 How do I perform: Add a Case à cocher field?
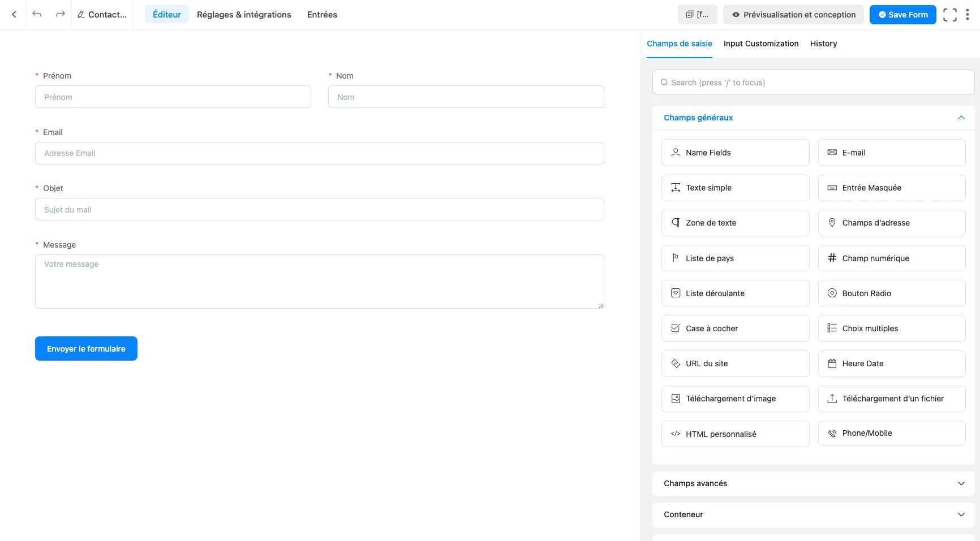[x=734, y=328]
